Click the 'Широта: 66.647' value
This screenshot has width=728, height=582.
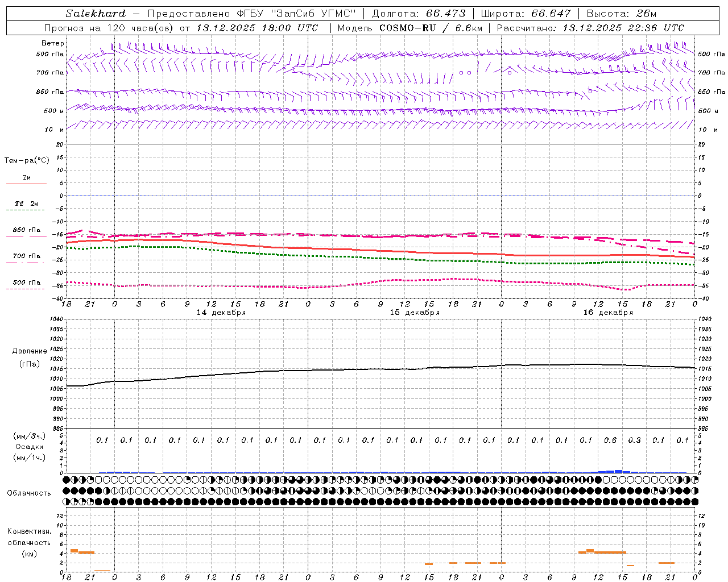click(526, 14)
